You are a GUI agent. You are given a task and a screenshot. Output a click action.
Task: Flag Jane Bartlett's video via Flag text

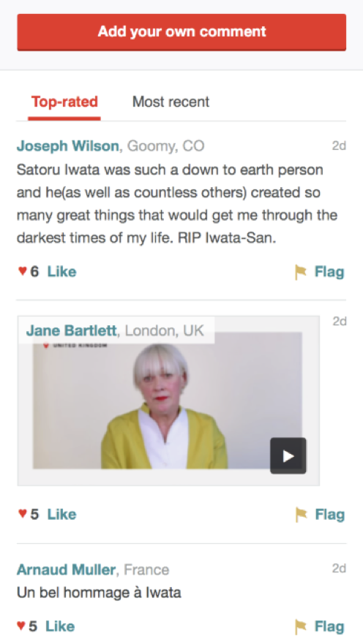click(330, 515)
